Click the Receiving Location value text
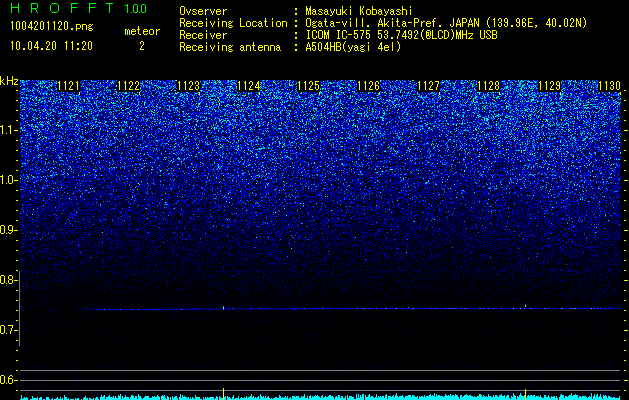This screenshot has height=400, width=629. [446, 23]
